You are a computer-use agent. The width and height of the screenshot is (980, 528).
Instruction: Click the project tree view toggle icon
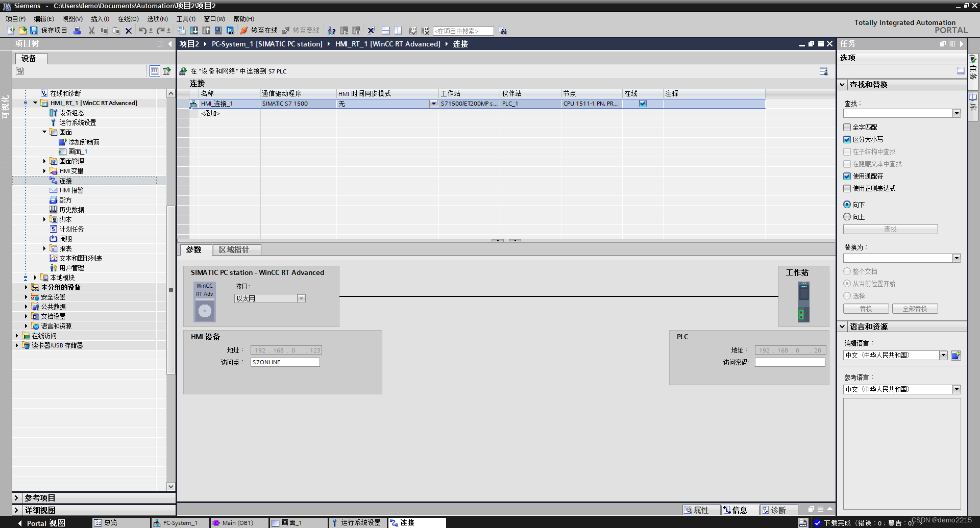click(155, 71)
